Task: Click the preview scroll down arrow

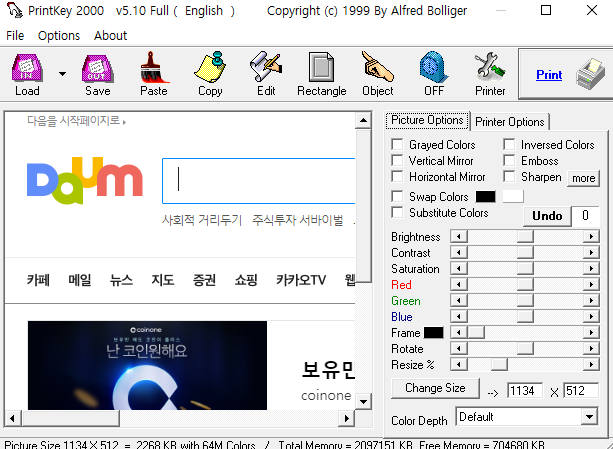Action: coord(363,402)
